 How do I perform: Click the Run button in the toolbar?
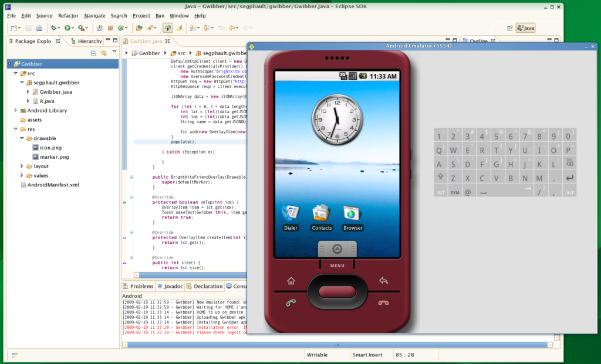click(68, 28)
